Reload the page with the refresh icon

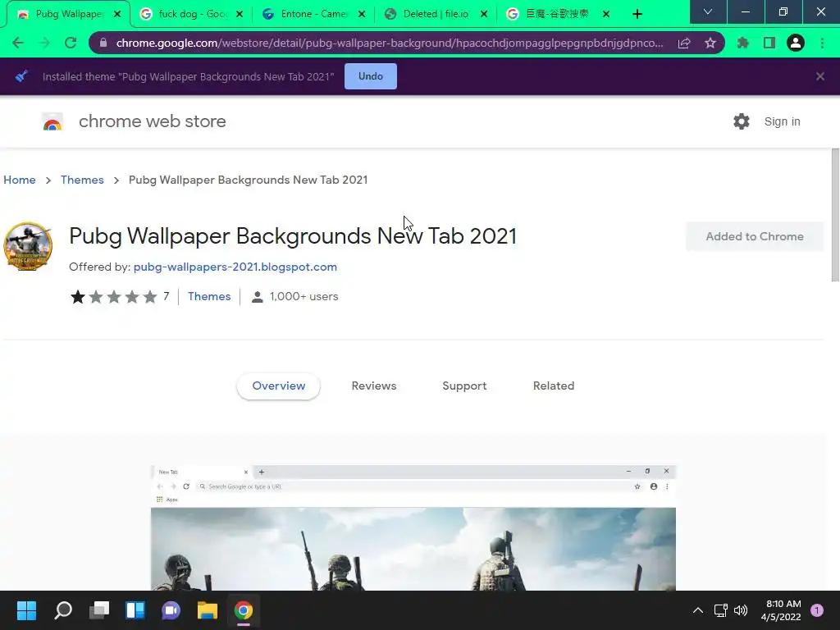[71, 43]
